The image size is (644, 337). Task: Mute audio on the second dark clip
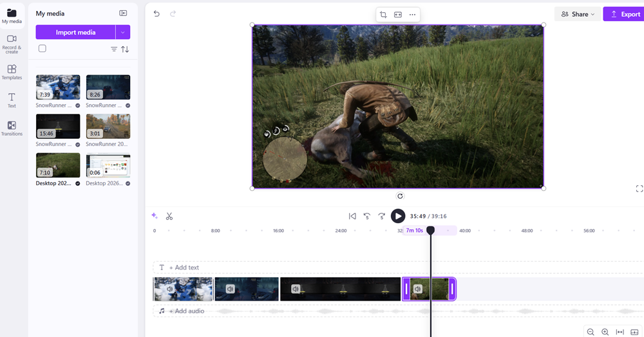(230, 289)
